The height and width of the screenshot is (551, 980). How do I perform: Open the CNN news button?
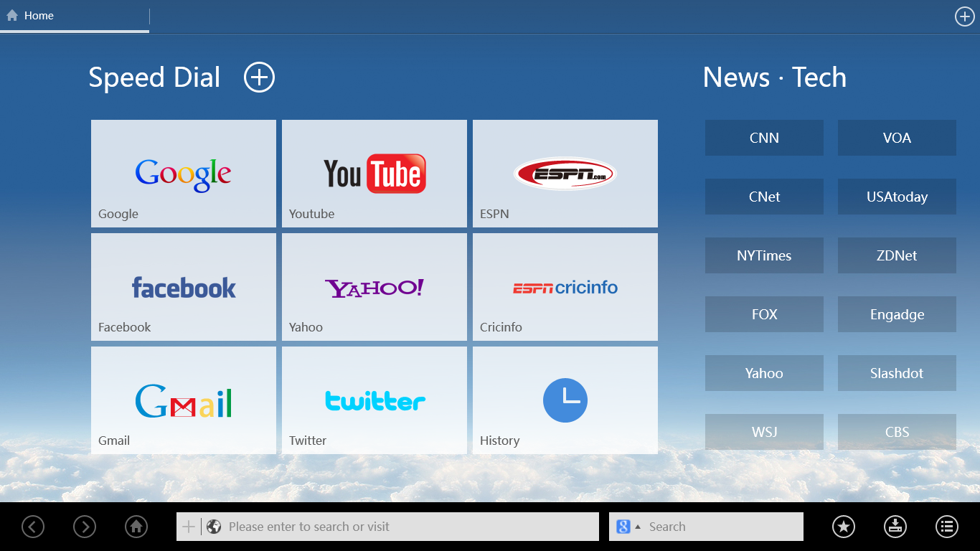point(764,138)
